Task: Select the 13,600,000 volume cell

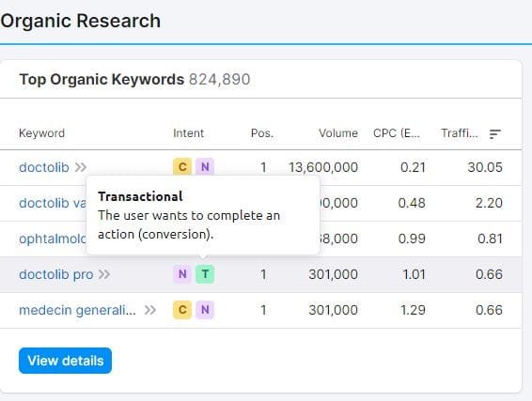Action: point(323,167)
